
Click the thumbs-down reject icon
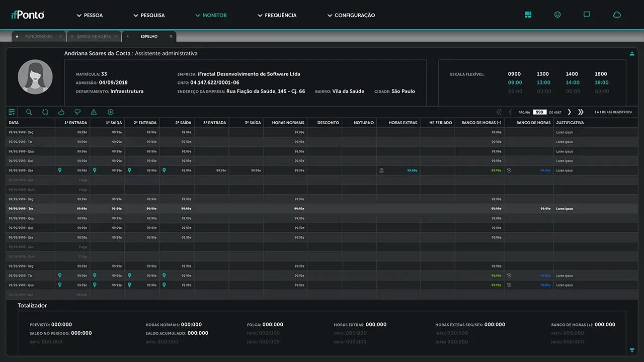click(77, 112)
